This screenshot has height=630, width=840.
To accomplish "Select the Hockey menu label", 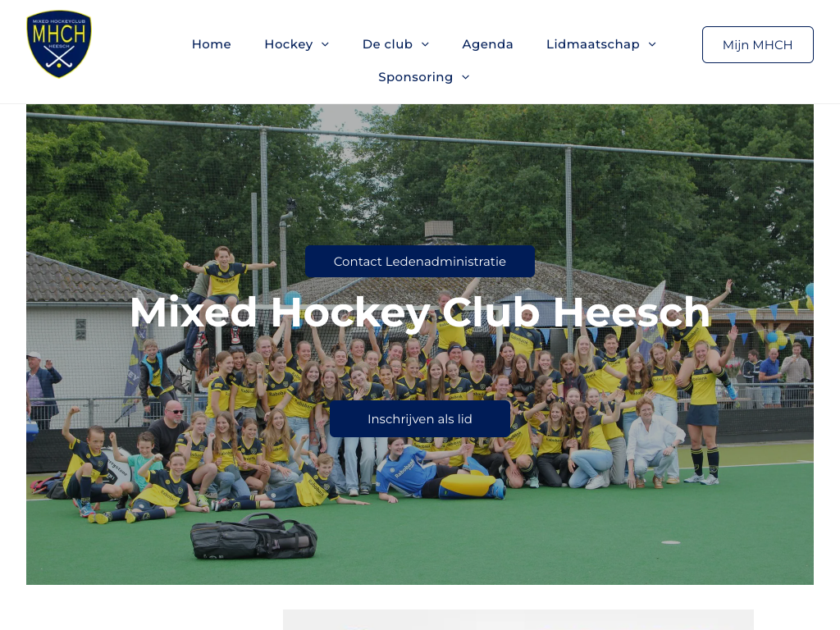I will [289, 44].
